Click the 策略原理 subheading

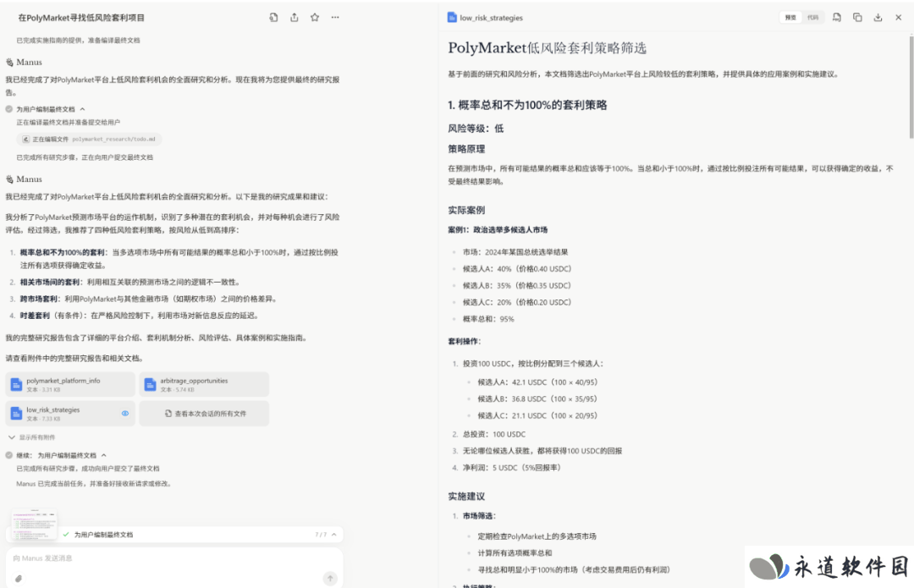point(466,149)
